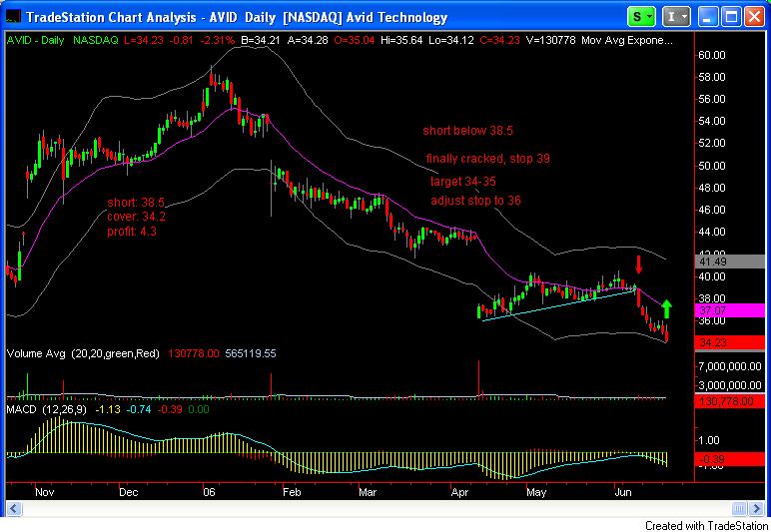The image size is (771, 532).
Task: Click the red 130,778.00 volume marker
Action: point(729,401)
